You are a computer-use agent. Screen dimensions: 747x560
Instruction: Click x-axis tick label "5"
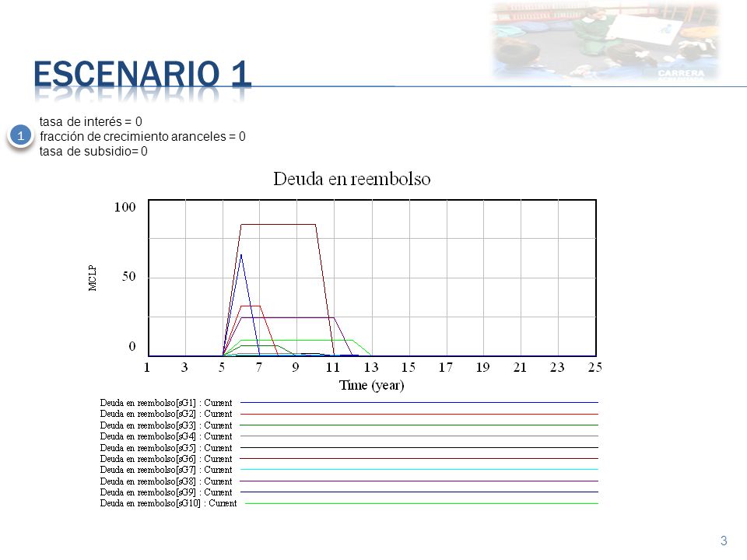tap(222, 367)
